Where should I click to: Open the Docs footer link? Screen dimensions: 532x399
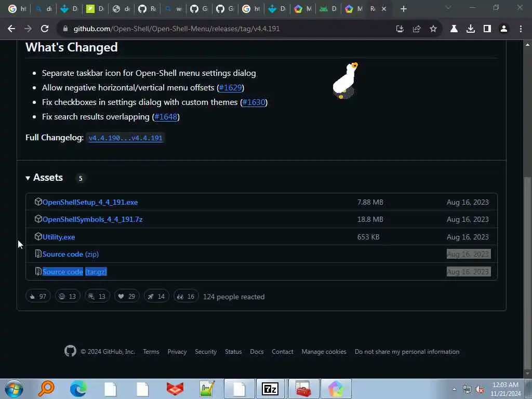pos(257,352)
